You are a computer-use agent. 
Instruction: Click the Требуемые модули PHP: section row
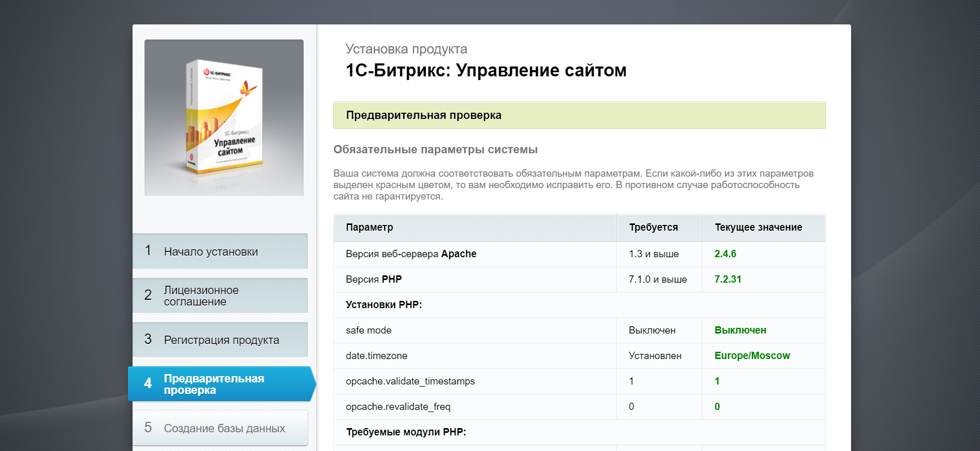point(580,432)
